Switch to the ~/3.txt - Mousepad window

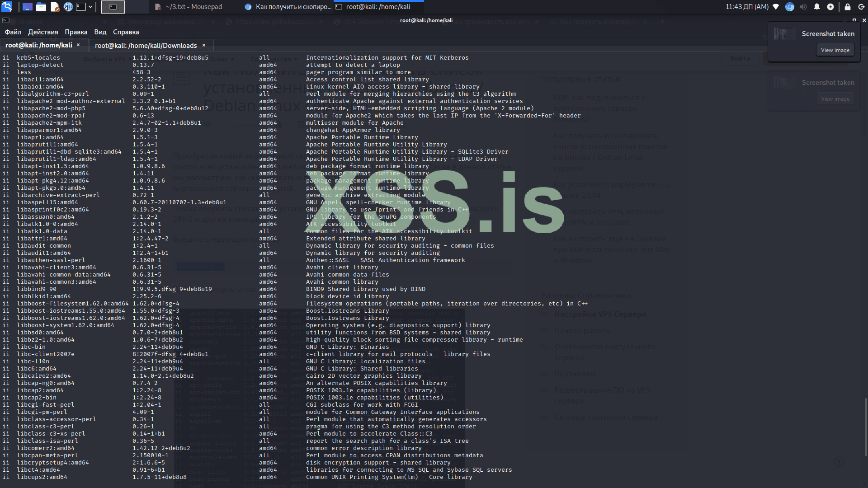[x=189, y=7]
